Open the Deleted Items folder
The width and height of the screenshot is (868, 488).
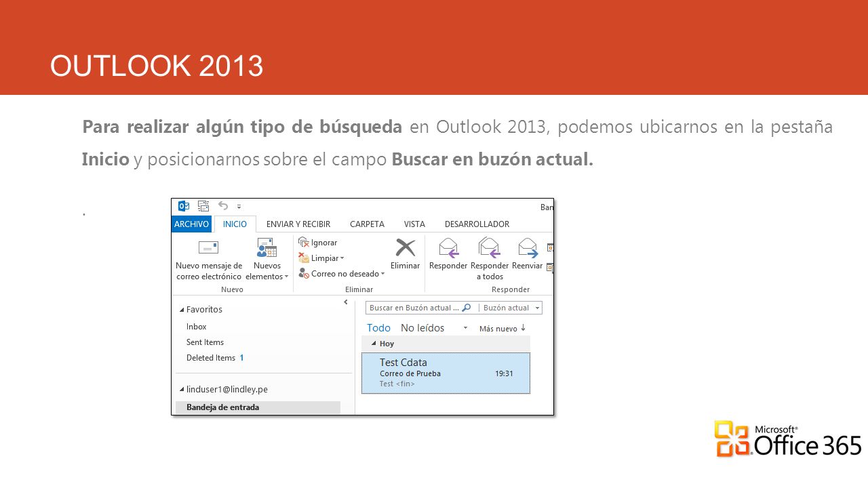point(211,358)
